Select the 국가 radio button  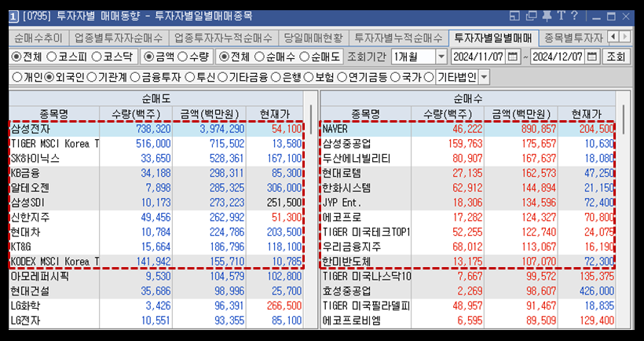point(395,77)
